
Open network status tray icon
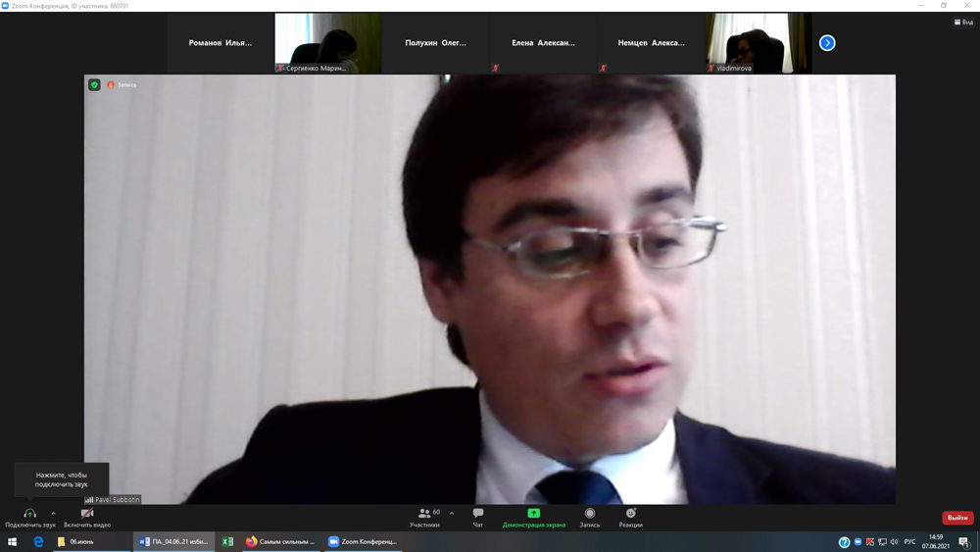[882, 542]
